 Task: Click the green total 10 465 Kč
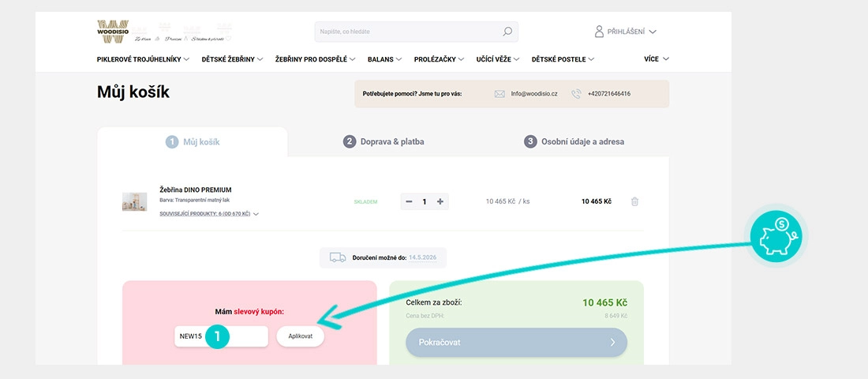tap(604, 303)
